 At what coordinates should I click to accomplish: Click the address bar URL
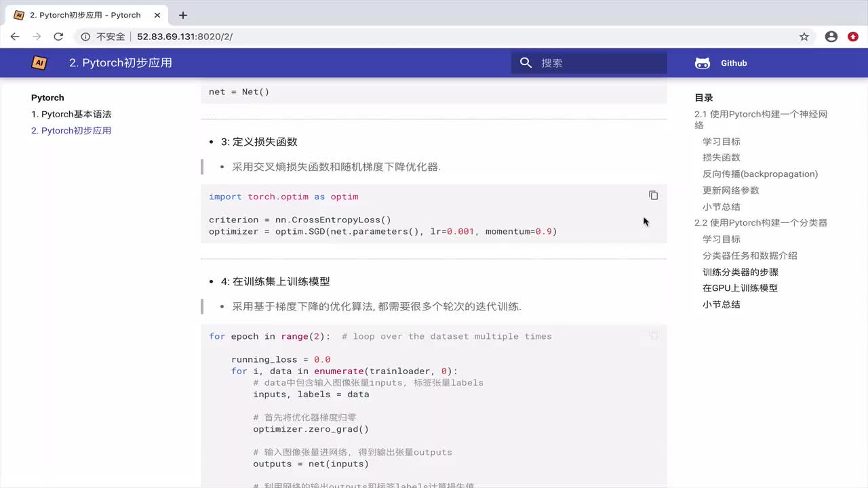[x=184, y=37]
